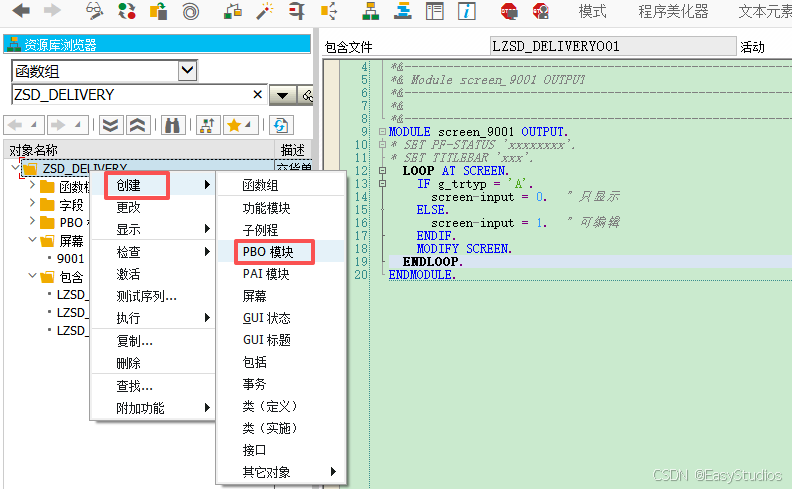The height and width of the screenshot is (489, 792).
Task: Click the 对象名称 column header
Action: [139, 150]
